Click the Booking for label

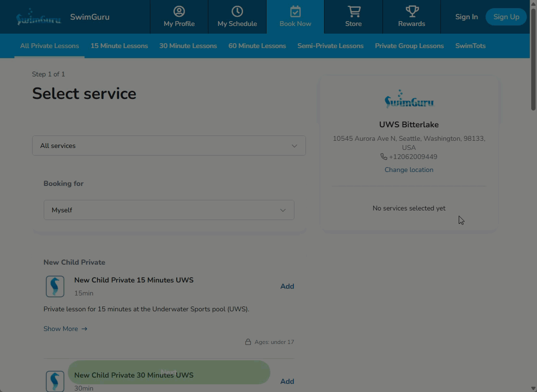(x=63, y=184)
